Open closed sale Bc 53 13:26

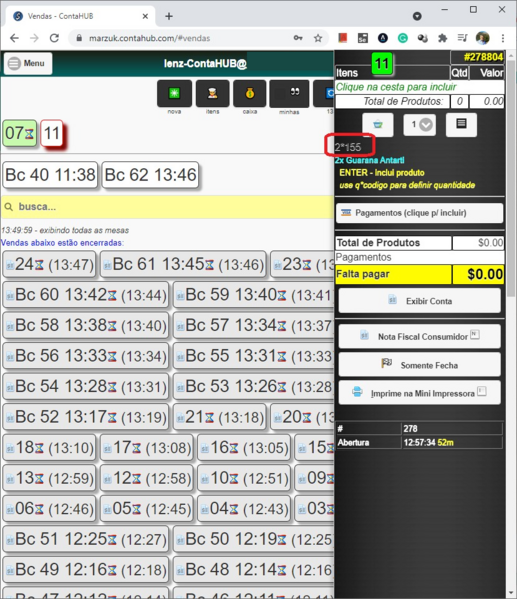(x=254, y=387)
